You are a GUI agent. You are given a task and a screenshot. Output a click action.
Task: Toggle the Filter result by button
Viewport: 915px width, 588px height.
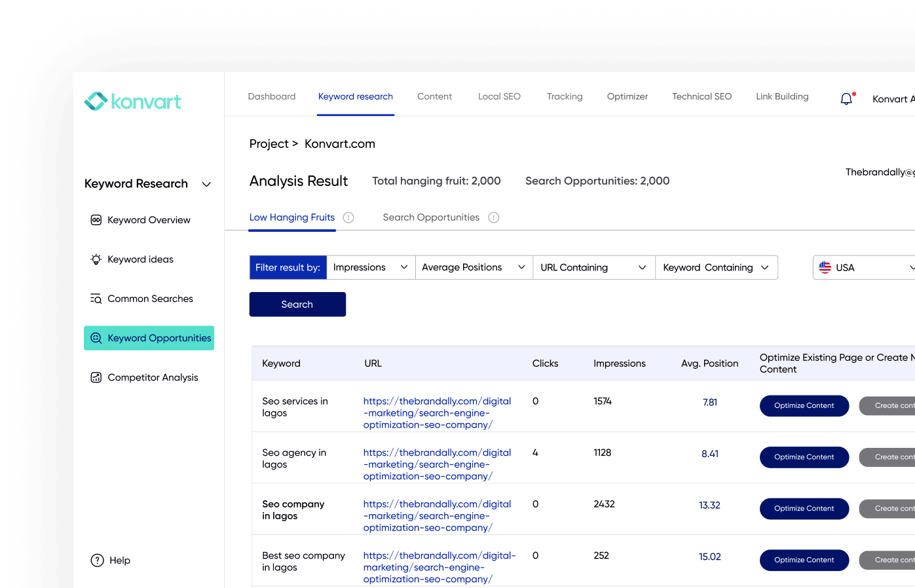(x=288, y=267)
